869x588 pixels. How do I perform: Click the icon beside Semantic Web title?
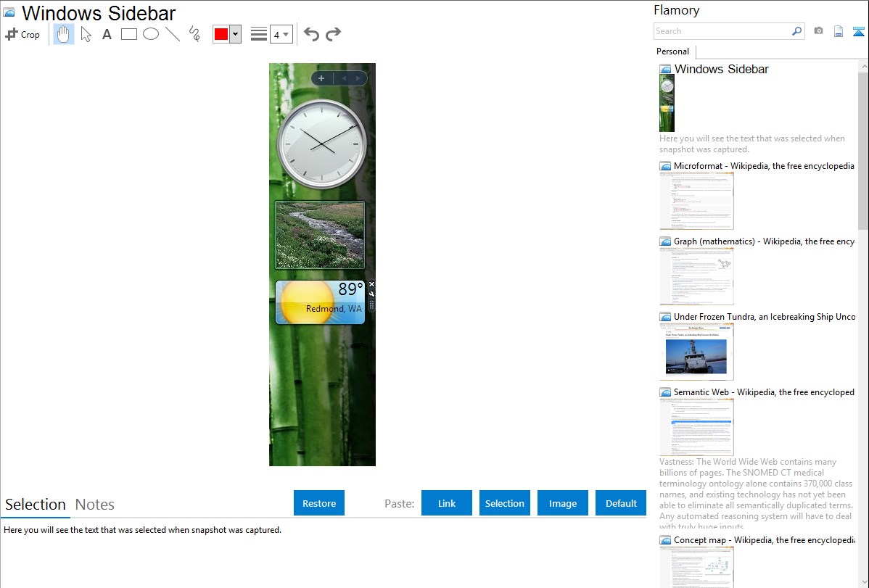tap(666, 392)
